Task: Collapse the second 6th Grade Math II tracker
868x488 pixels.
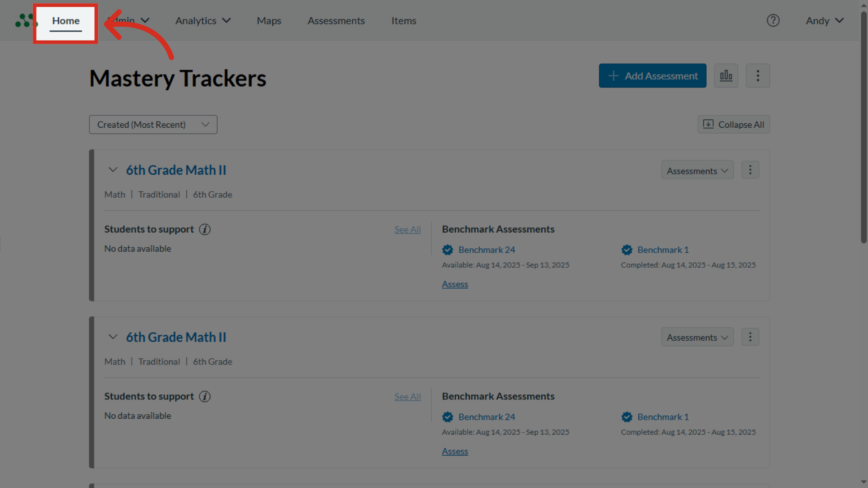Action: click(x=112, y=337)
